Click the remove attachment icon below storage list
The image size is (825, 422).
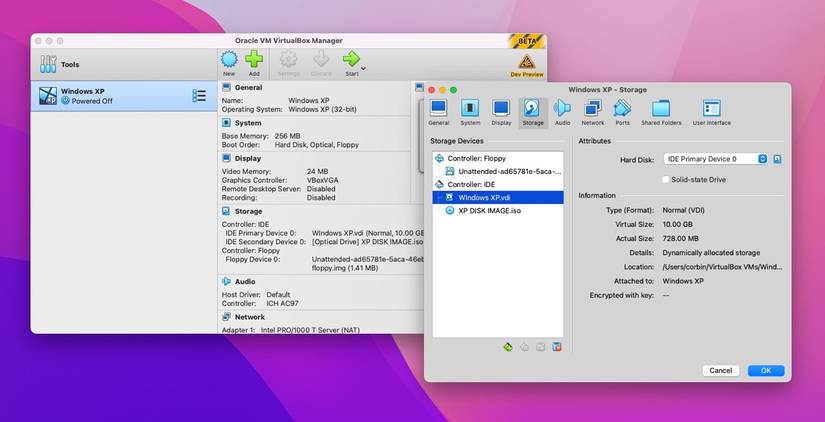pos(557,347)
